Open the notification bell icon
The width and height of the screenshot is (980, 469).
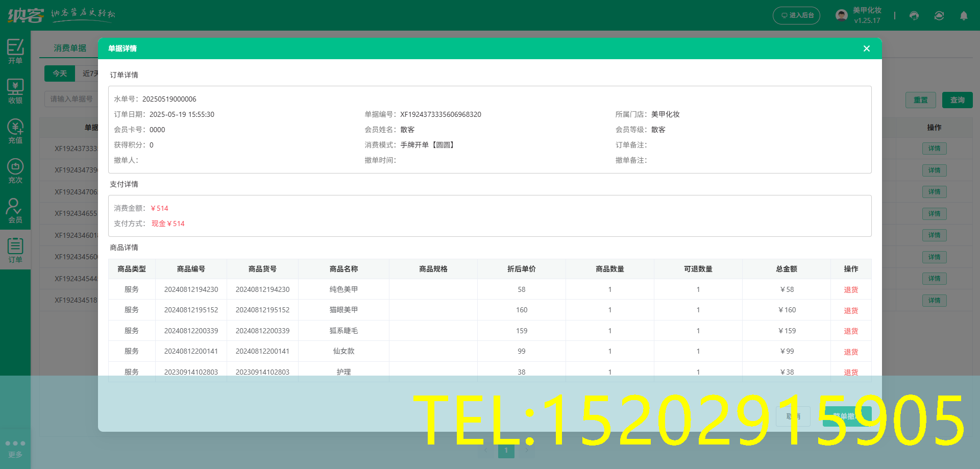tap(964, 16)
